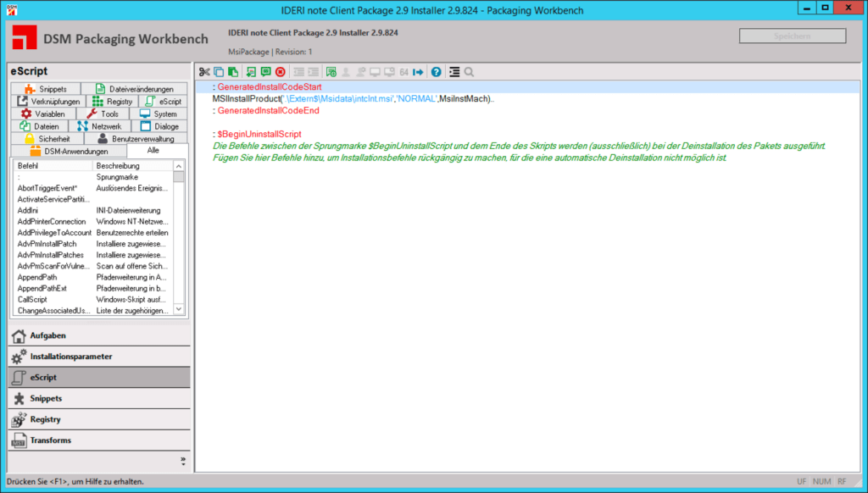Click the green Paste icon in the toolbar

pyautogui.click(x=233, y=72)
